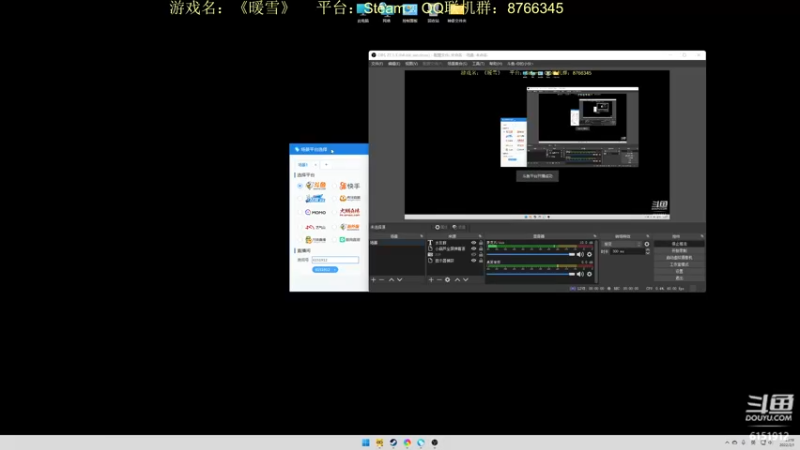The image size is (800, 450).
Task: Click the plus tab in platform selector window
Action: click(326, 165)
